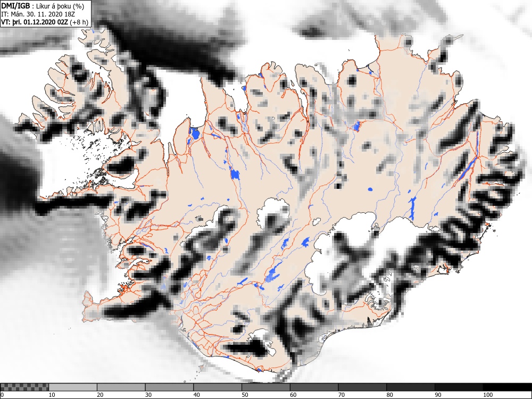Click the 40–50 legend swatch
532x399 pixels.
[x=218, y=387]
